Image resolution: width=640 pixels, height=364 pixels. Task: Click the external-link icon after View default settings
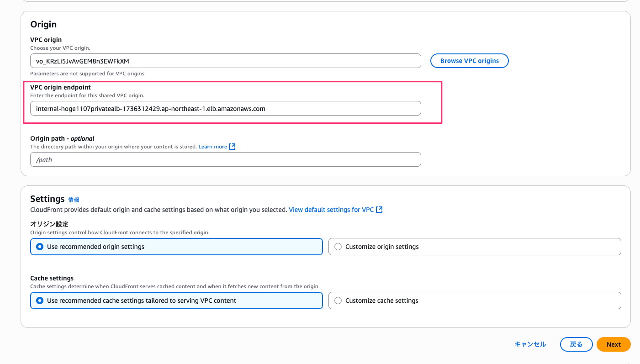point(379,210)
